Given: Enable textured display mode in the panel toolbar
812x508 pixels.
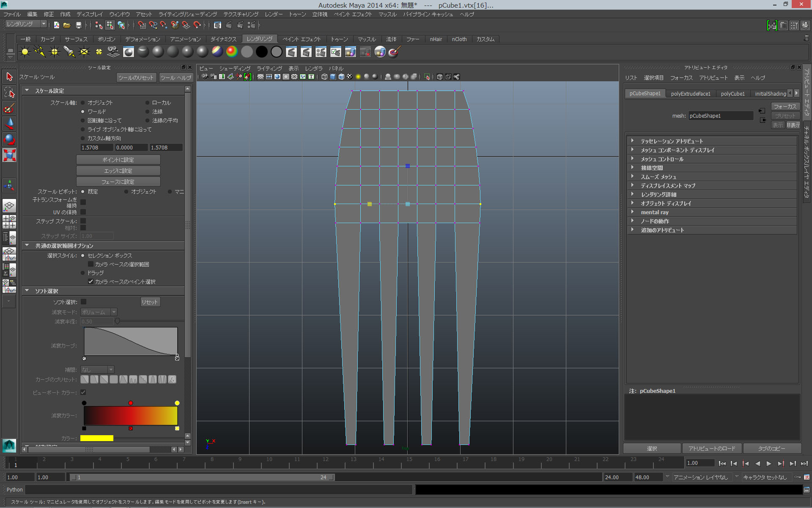Looking at the screenshot, I should (x=349, y=77).
